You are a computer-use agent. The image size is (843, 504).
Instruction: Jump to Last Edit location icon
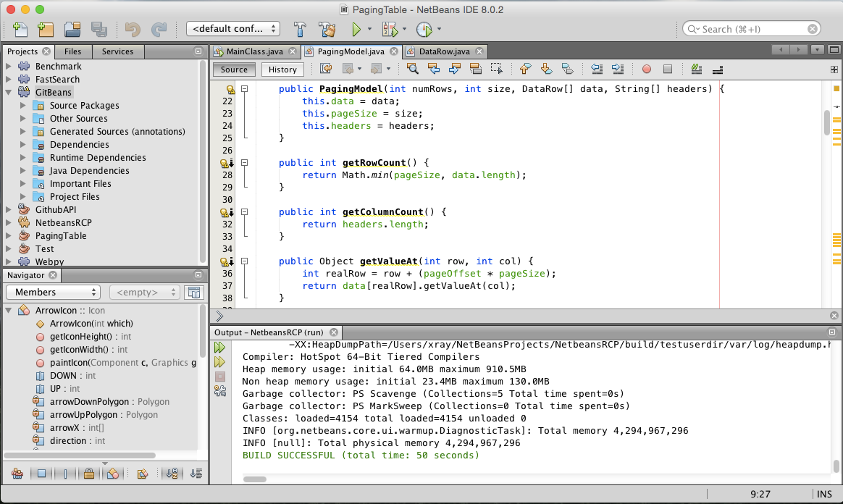tap(326, 69)
